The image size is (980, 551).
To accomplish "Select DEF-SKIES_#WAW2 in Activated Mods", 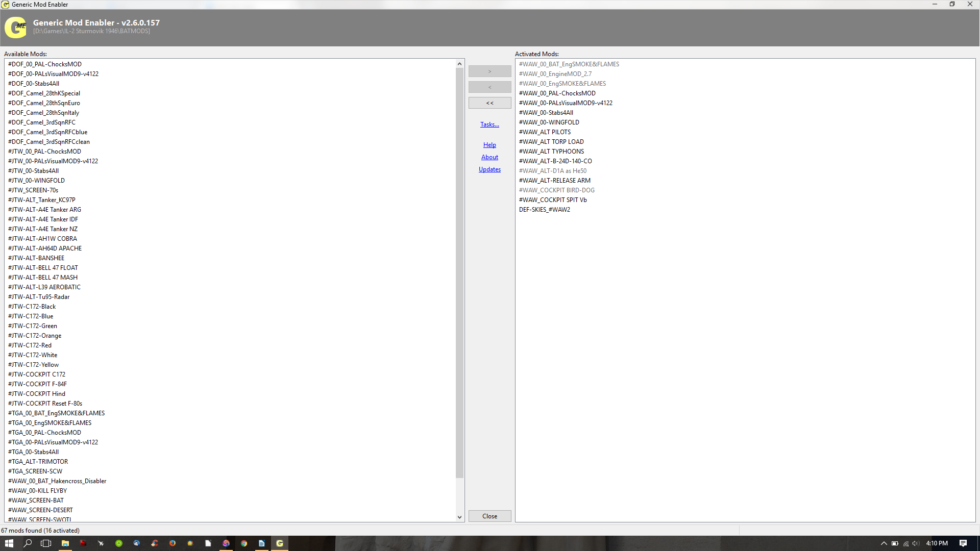I will pos(544,210).
